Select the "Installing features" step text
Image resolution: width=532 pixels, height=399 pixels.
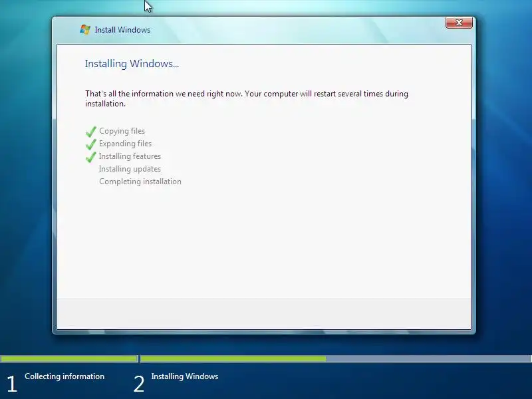coord(130,156)
